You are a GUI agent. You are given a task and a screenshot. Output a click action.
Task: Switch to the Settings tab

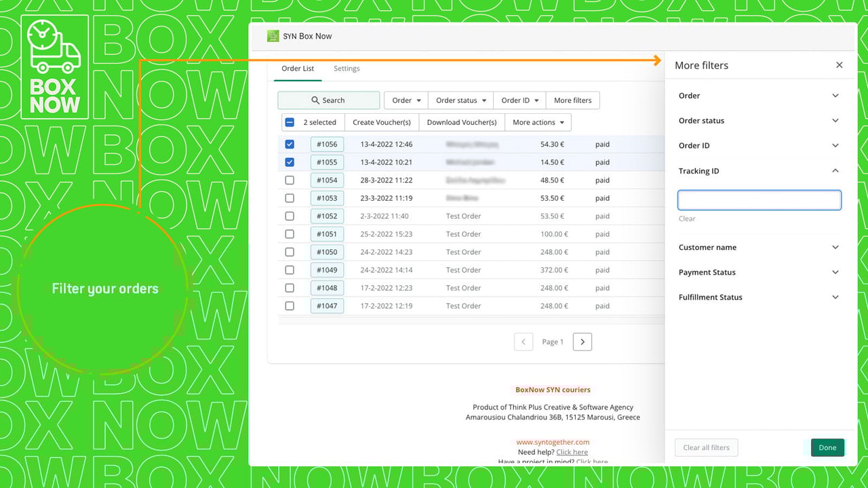347,68
